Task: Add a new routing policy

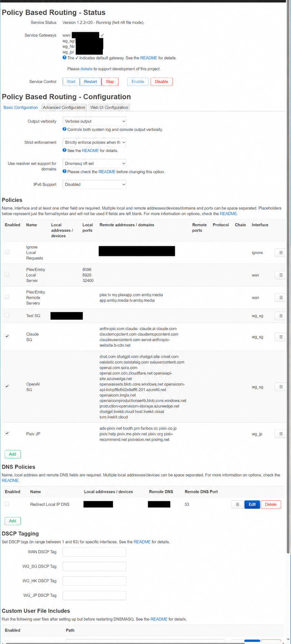Action: point(13,454)
